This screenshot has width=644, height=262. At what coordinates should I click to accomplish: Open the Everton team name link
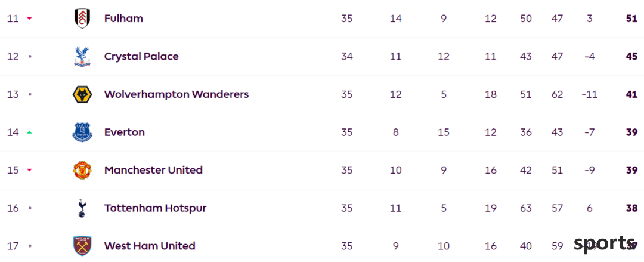[125, 132]
